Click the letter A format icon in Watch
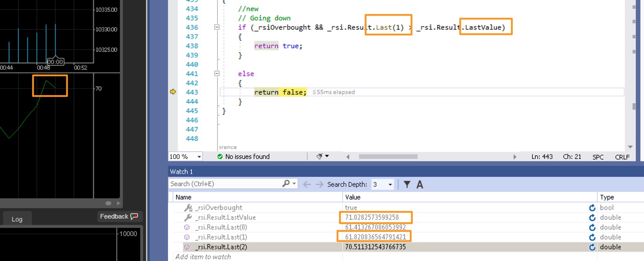The image size is (644, 261). (420, 184)
